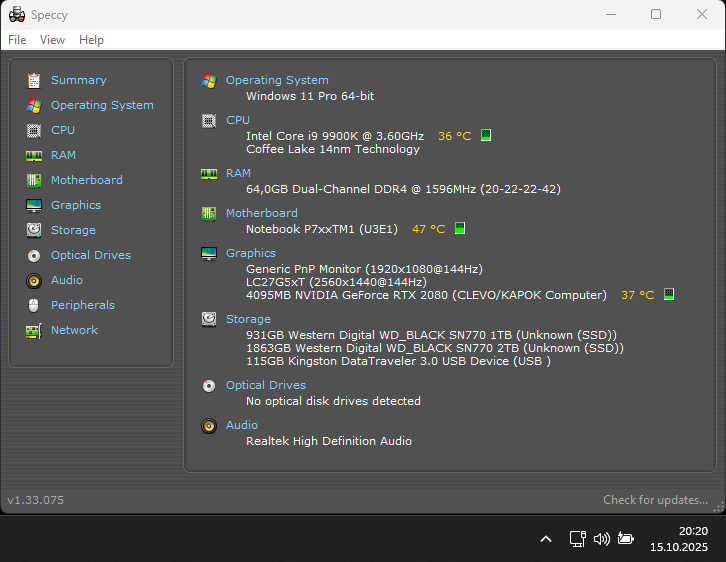Show hidden system tray icons chevron
Screen dimensions: 726x562
tap(546, 539)
